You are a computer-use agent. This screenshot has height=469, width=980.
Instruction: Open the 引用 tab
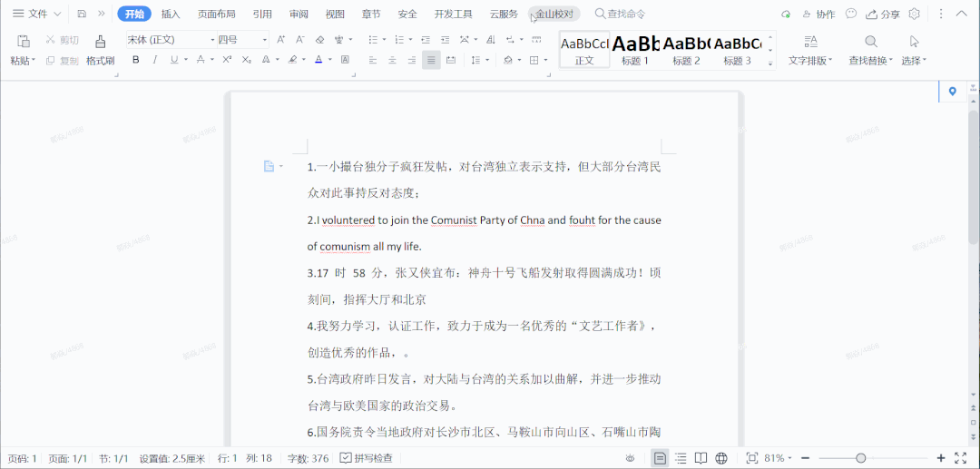[262, 14]
